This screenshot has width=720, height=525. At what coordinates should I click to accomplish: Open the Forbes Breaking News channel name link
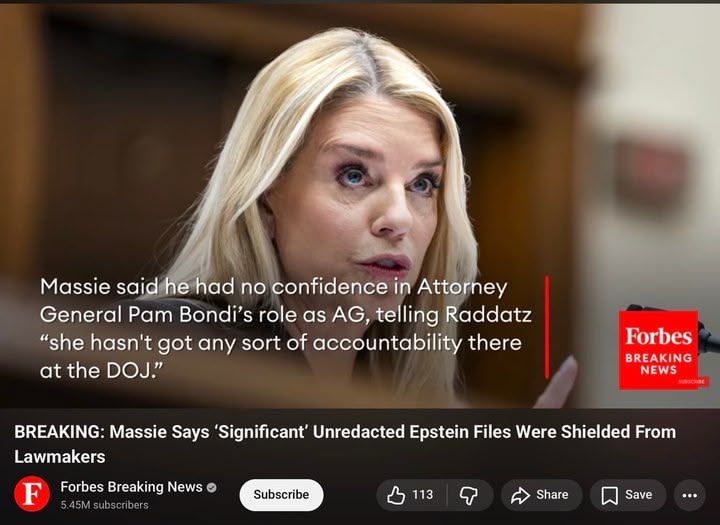[131, 487]
